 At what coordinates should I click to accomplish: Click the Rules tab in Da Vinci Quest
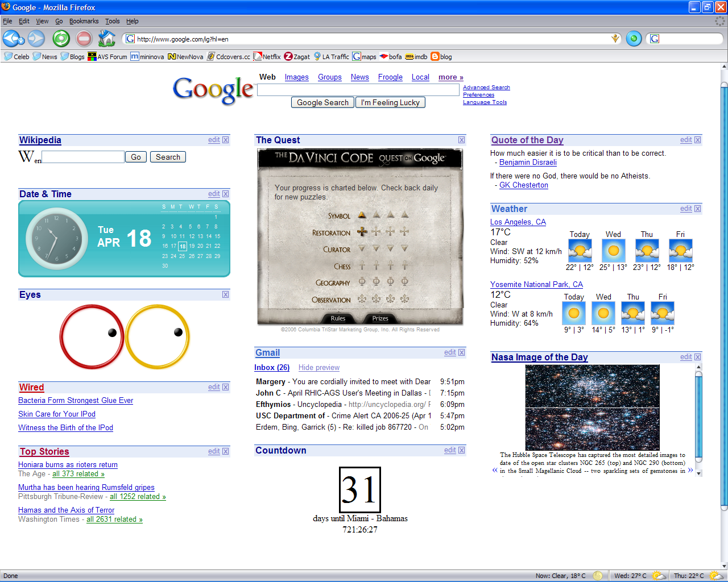coord(338,318)
